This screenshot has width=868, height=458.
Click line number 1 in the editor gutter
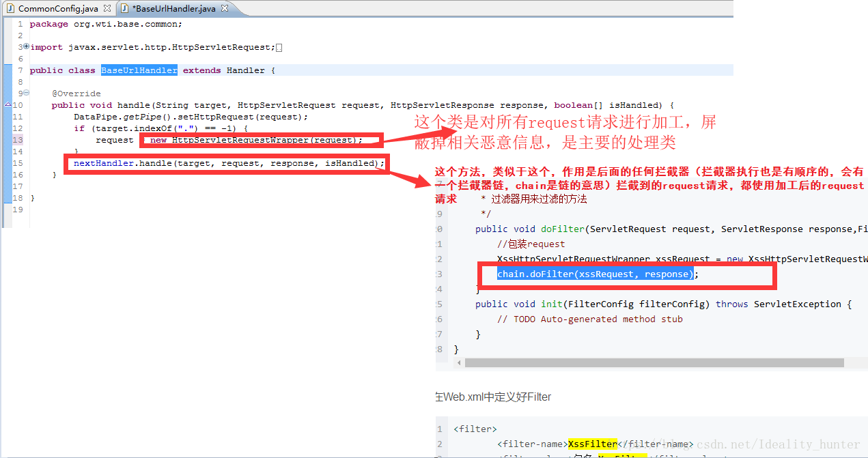[20, 24]
